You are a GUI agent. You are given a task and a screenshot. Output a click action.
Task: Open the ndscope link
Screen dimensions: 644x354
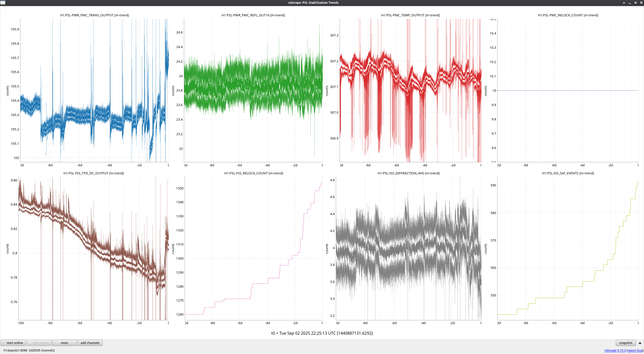[610, 350]
